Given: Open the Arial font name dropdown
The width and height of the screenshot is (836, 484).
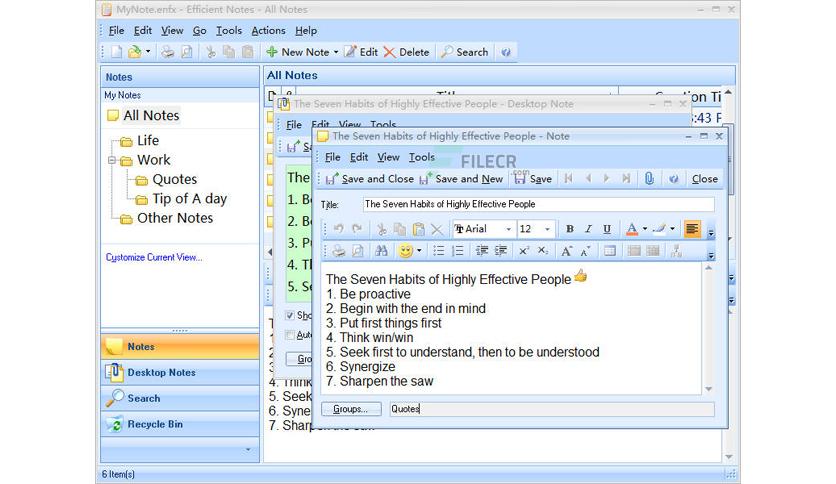Looking at the screenshot, I should point(508,229).
